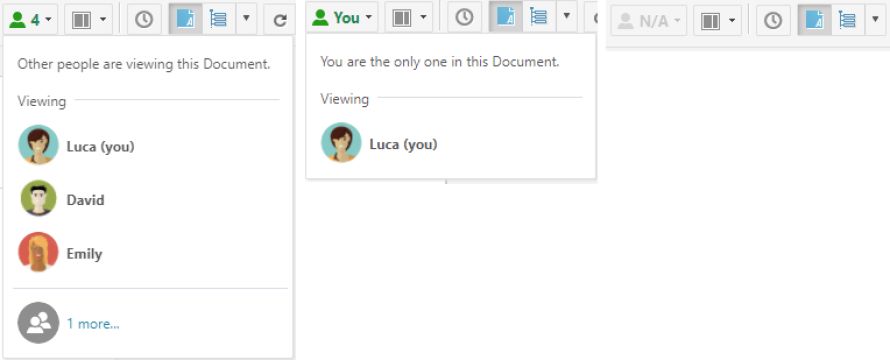This screenshot has width=890, height=360.
Task: Open the 'You' presence dropdown
Action: [343, 18]
